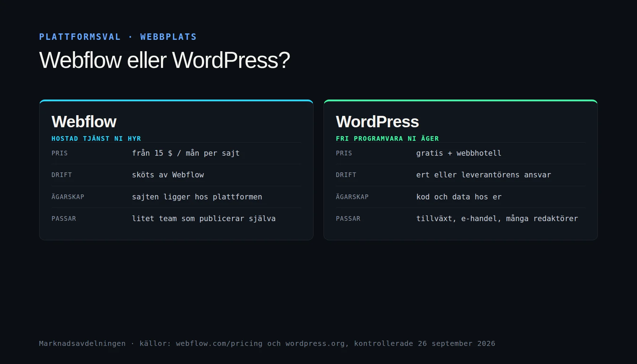Screen dimensions: 637x364
Task: Click 'ÄGARSKAP' label in the Webflow card
Action: pos(68,197)
